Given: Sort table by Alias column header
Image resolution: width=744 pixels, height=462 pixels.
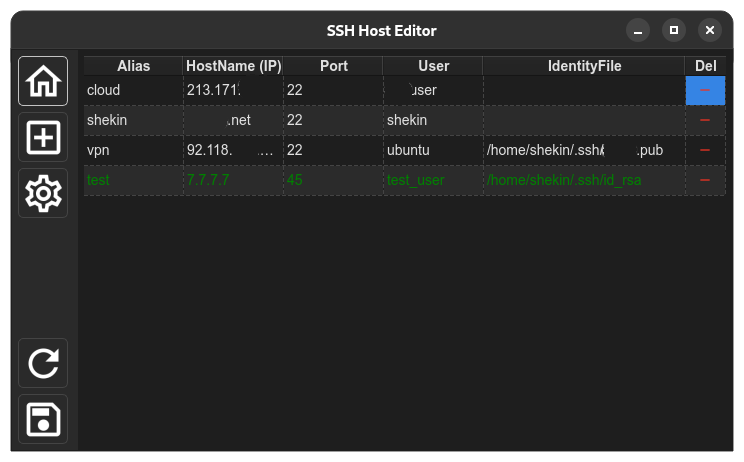Looking at the screenshot, I should (133, 66).
